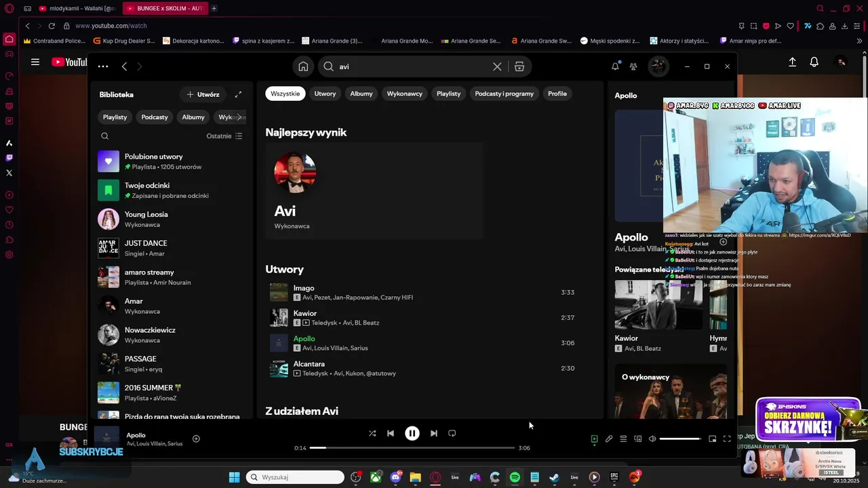The height and width of the screenshot is (488, 868).
Task: Open Twoje odcinki in library
Action: [x=171, y=190]
